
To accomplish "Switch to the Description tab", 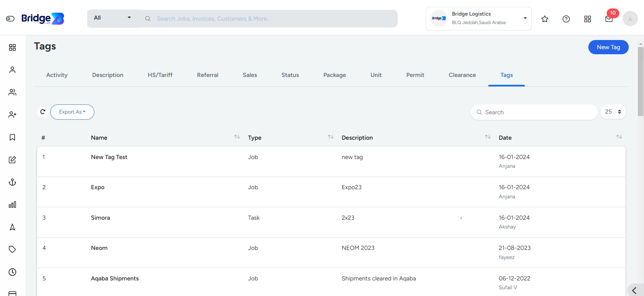I will click(108, 75).
